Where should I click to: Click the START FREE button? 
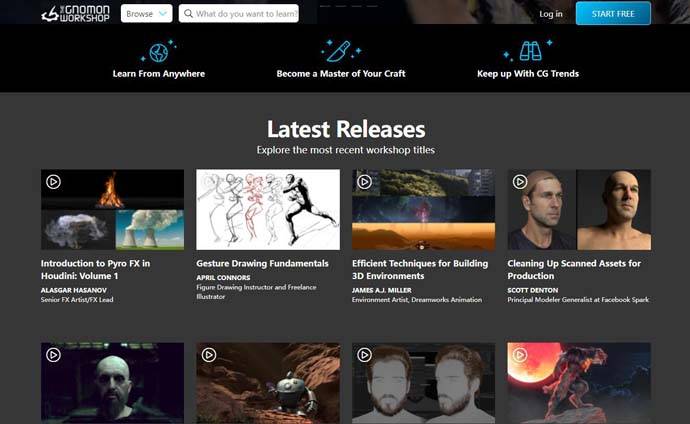613,14
